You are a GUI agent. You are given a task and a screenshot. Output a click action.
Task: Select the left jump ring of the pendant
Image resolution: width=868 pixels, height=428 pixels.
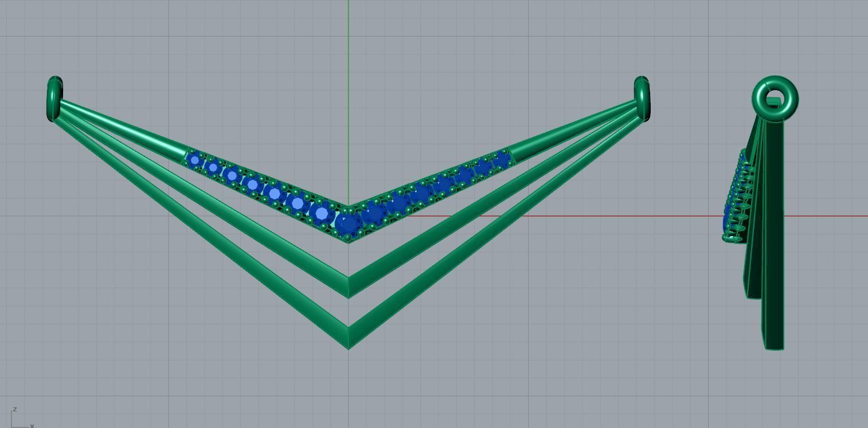[x=54, y=99]
